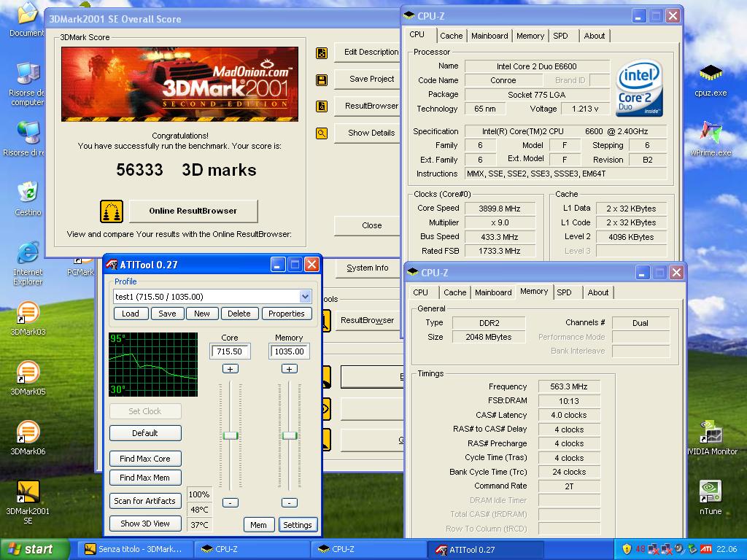Launch wPrime.exe desktop icon

tap(711, 133)
